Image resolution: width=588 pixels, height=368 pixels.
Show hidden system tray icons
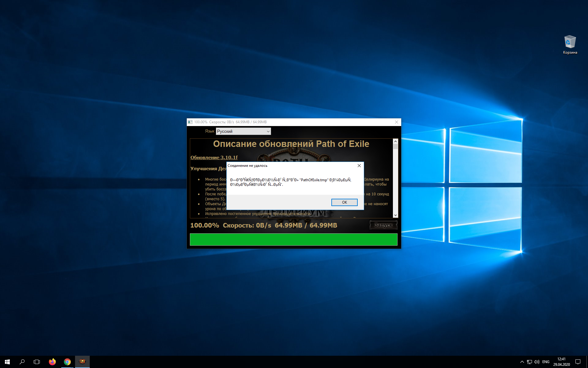(x=522, y=362)
